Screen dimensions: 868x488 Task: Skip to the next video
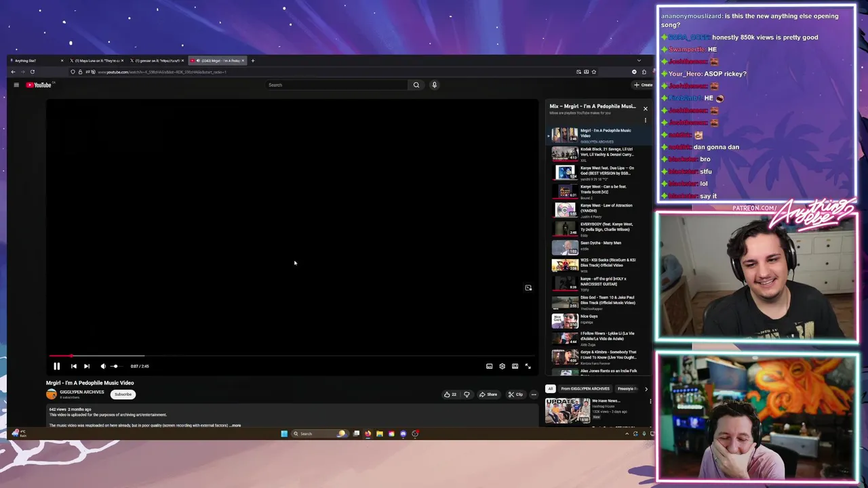tap(87, 366)
